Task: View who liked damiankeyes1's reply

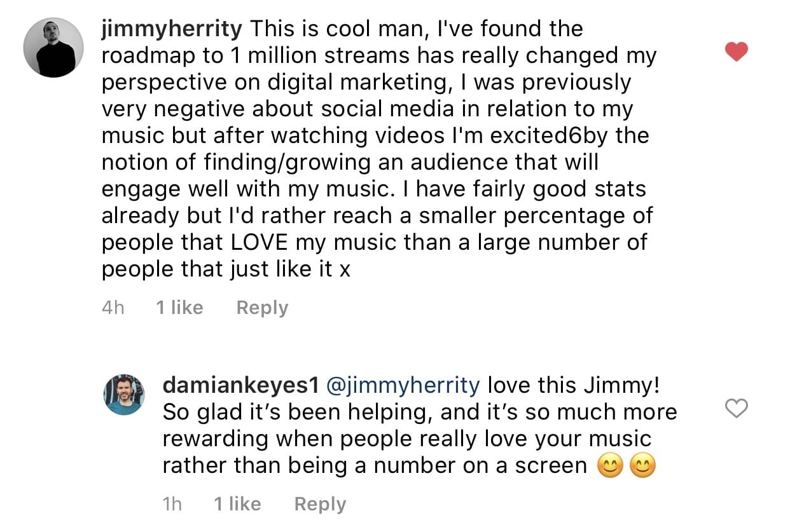Action: tap(237, 504)
